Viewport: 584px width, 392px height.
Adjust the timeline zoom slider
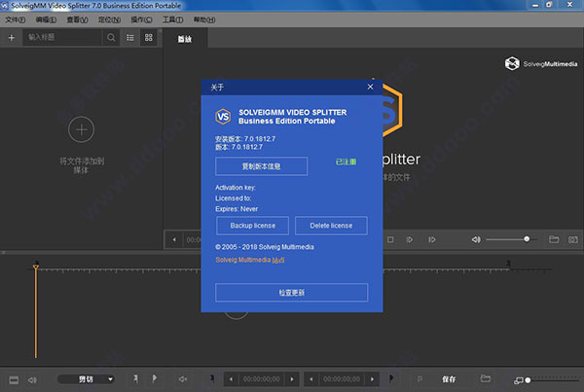553,380
